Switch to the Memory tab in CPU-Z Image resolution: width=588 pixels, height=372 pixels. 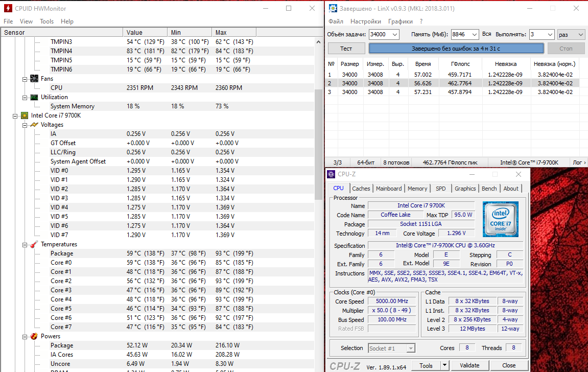click(417, 189)
